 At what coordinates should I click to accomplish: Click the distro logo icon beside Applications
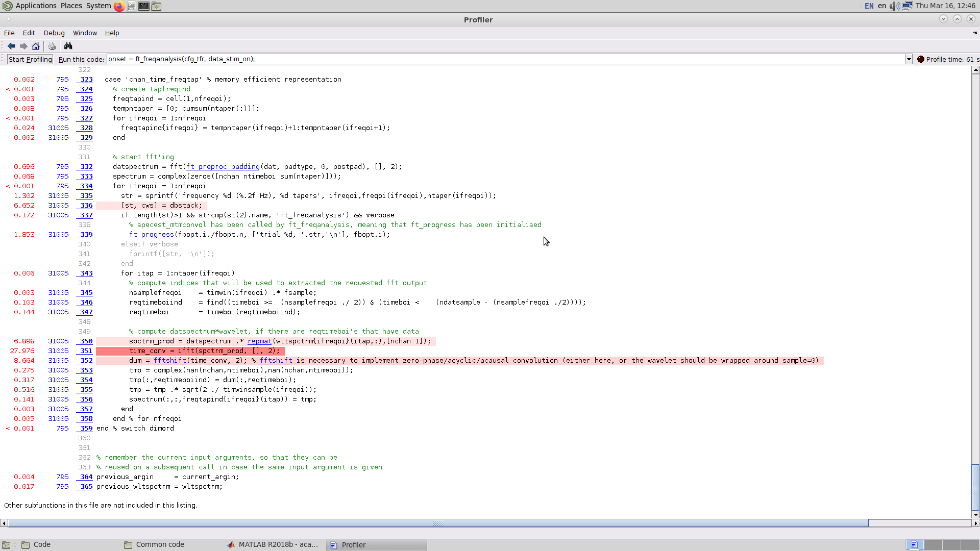pyautogui.click(x=7, y=6)
